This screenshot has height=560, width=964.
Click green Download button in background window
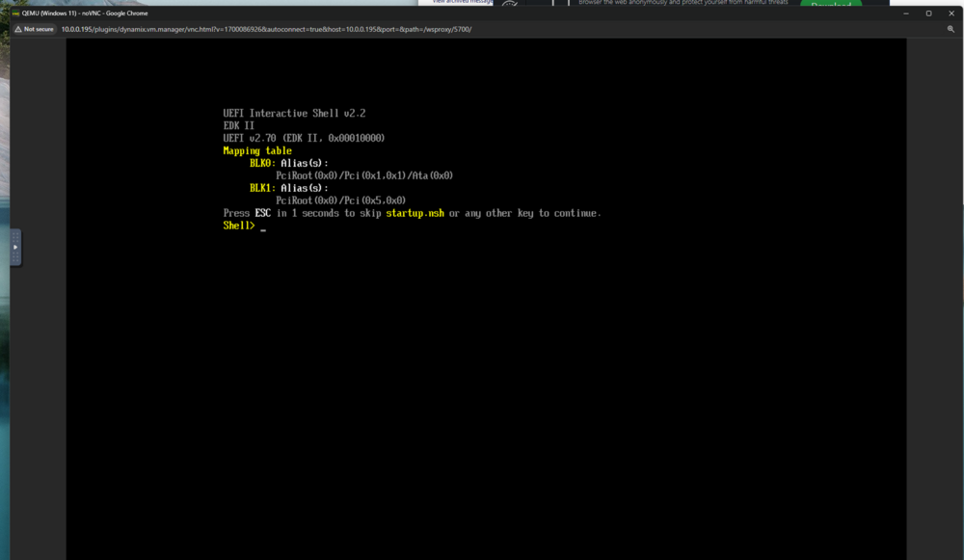[831, 4]
